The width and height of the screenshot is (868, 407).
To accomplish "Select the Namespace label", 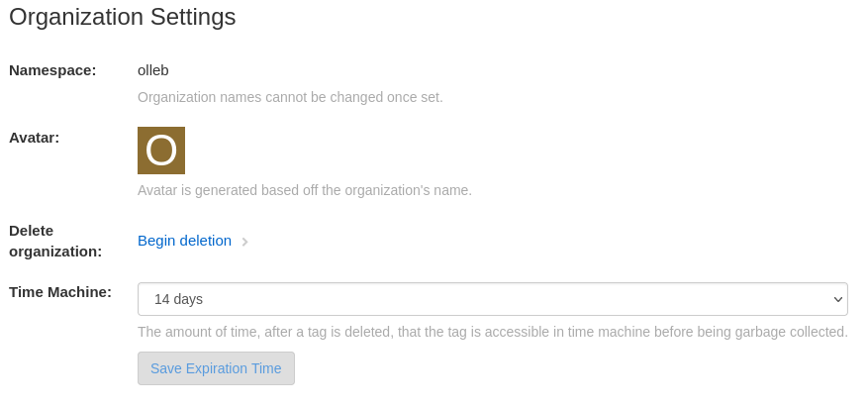I will 52,70.
